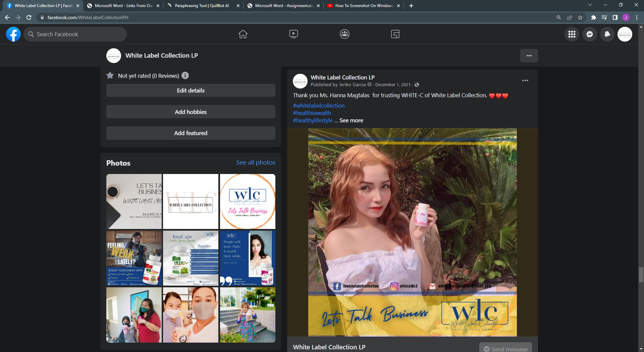
Task: Open the Chrome side panel icon
Action: pos(615,17)
